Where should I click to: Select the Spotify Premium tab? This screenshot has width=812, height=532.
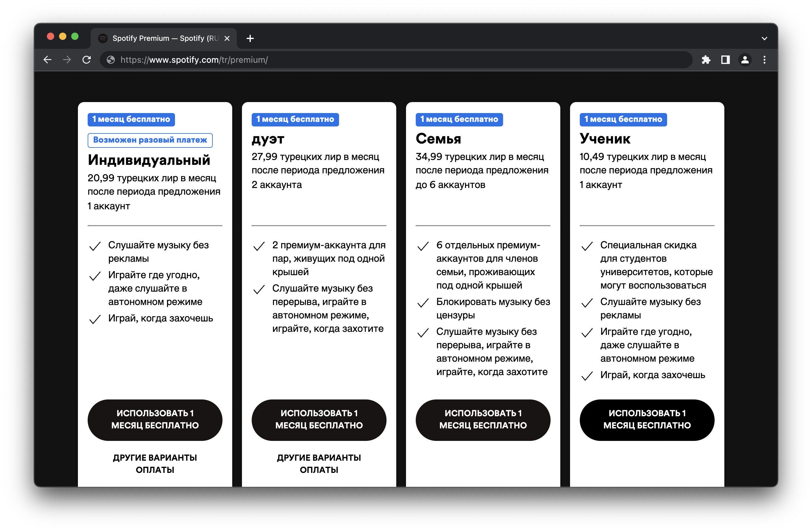(x=160, y=38)
